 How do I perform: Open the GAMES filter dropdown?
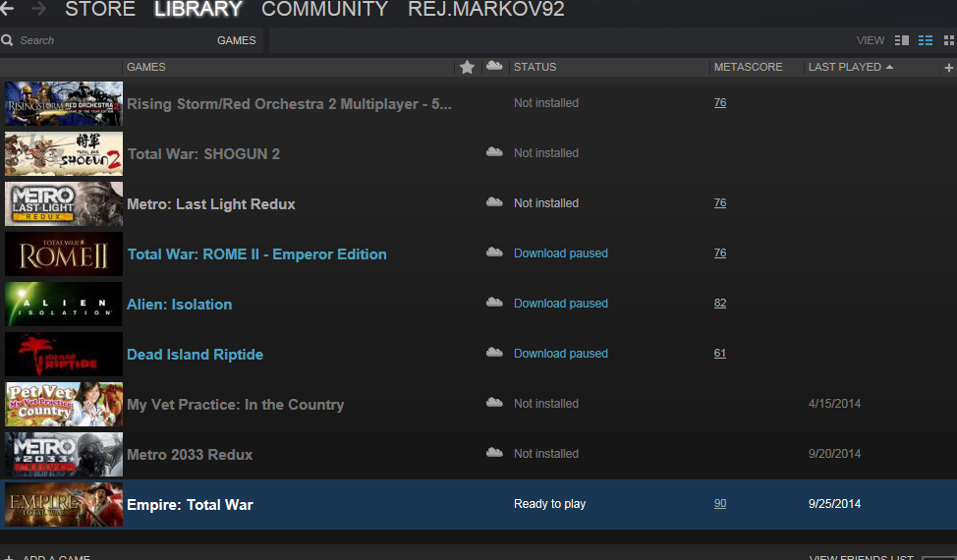[x=236, y=40]
